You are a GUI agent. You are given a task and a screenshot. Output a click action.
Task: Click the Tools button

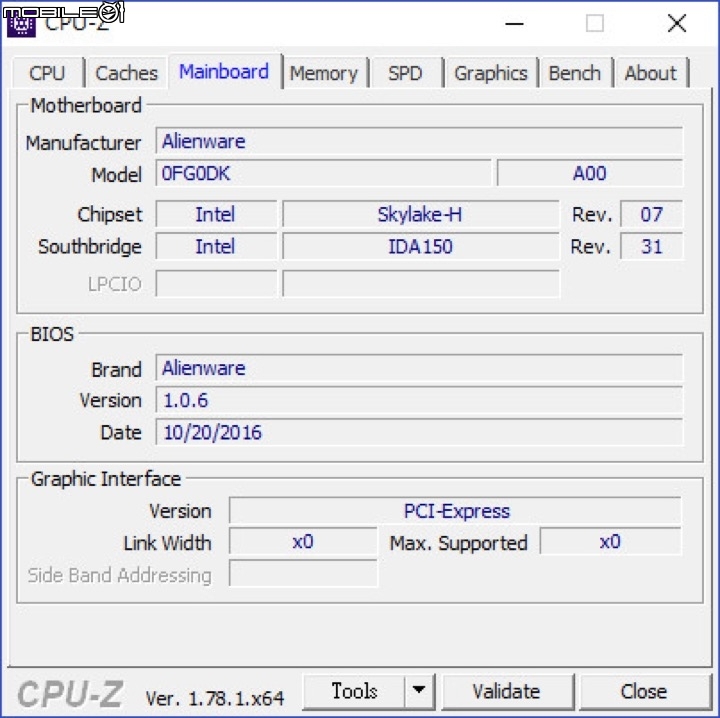[x=354, y=691]
